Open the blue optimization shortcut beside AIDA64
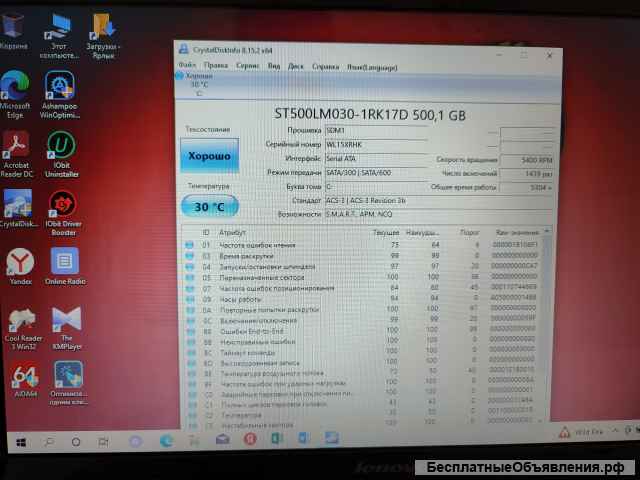 (x=68, y=383)
